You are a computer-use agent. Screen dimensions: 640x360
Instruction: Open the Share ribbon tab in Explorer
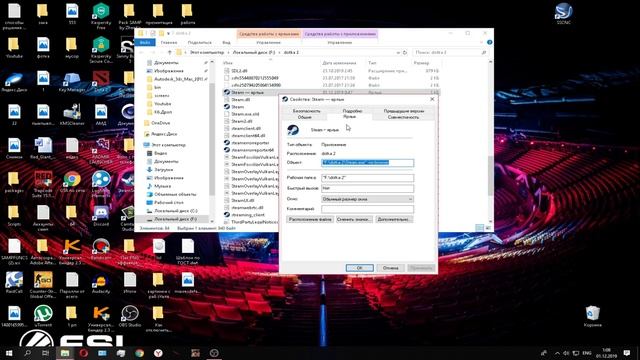pos(200,42)
